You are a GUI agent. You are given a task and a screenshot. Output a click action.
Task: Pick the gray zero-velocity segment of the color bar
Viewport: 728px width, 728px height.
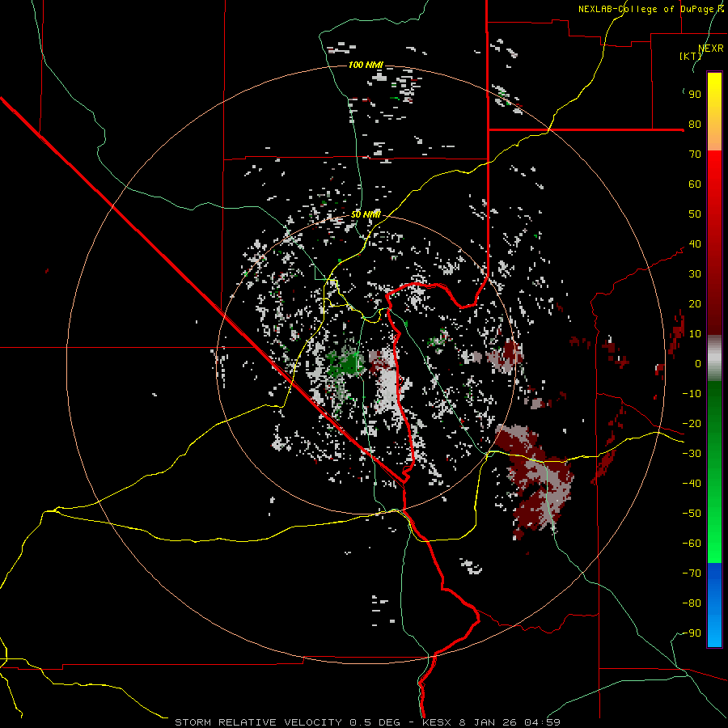click(x=714, y=358)
